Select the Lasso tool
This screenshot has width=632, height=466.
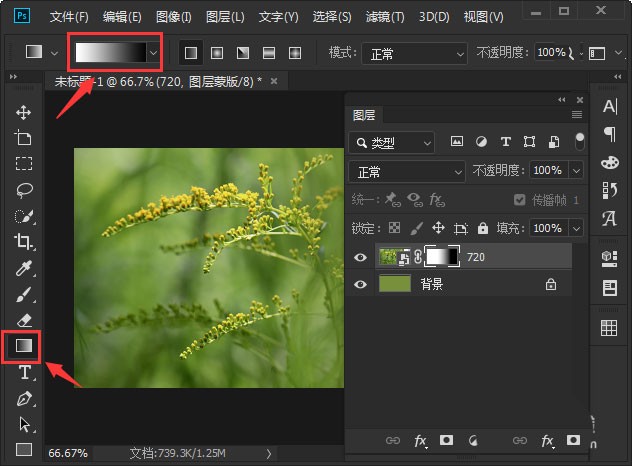[x=24, y=189]
